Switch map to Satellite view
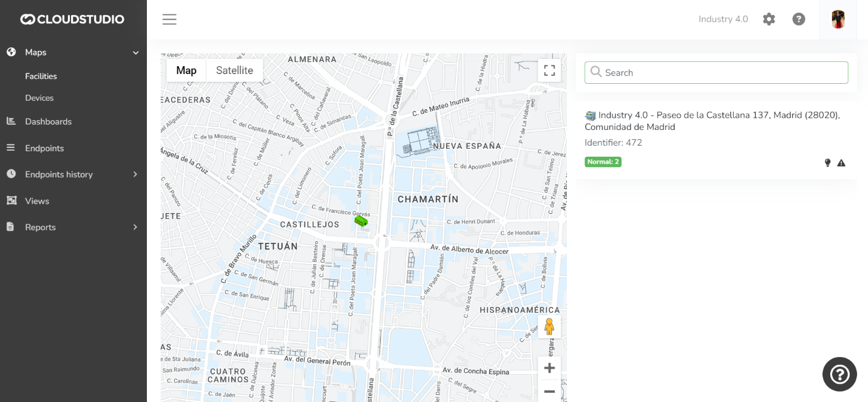The image size is (868, 402). pyautogui.click(x=234, y=70)
